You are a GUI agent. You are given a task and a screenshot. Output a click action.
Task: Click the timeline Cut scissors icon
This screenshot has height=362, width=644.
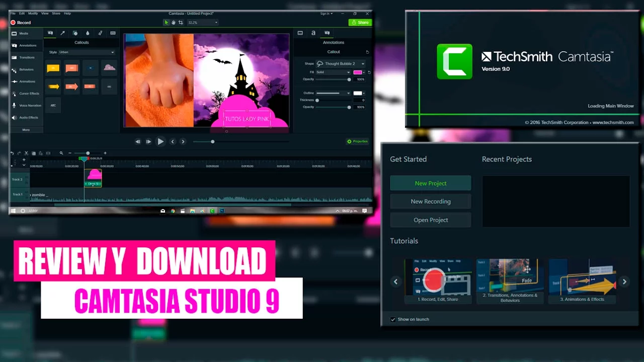coord(27,153)
